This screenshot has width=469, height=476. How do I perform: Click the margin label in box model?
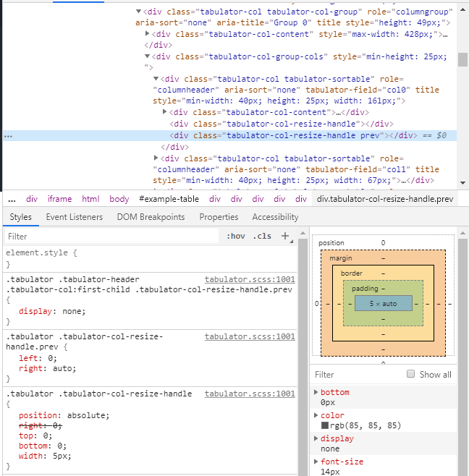tap(340, 258)
